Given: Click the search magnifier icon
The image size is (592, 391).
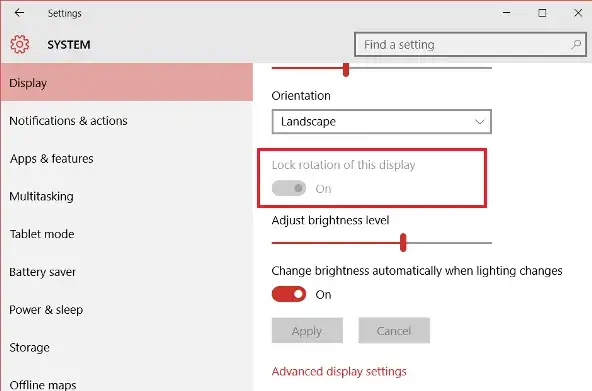Looking at the screenshot, I should [576, 45].
